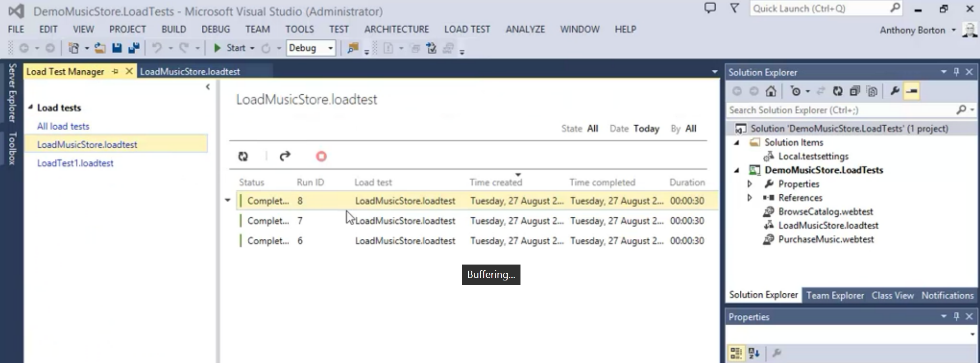Open the Debug configuration dropdown
This screenshot has height=363, width=980.
330,48
